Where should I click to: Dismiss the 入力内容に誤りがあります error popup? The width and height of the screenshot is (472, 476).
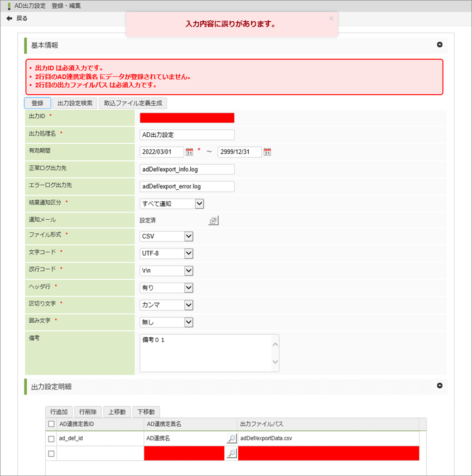[331, 19]
